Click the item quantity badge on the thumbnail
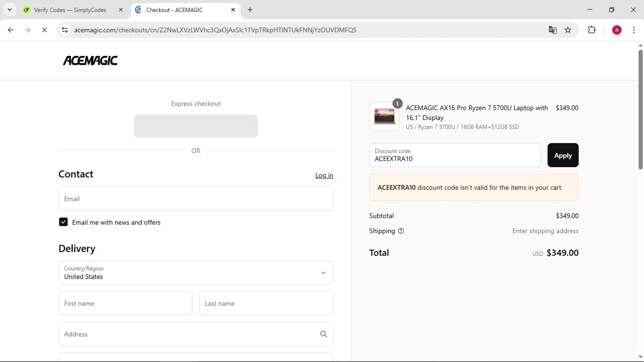The image size is (644, 362). (398, 103)
